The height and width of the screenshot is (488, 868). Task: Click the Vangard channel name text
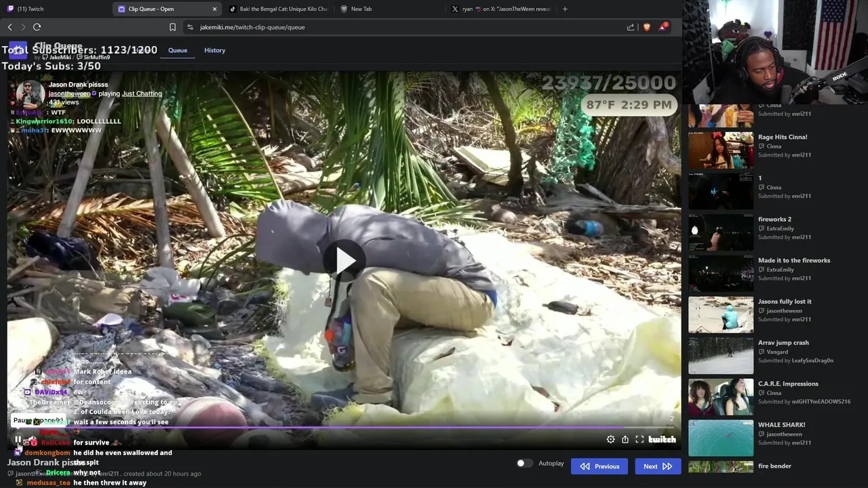coord(777,352)
